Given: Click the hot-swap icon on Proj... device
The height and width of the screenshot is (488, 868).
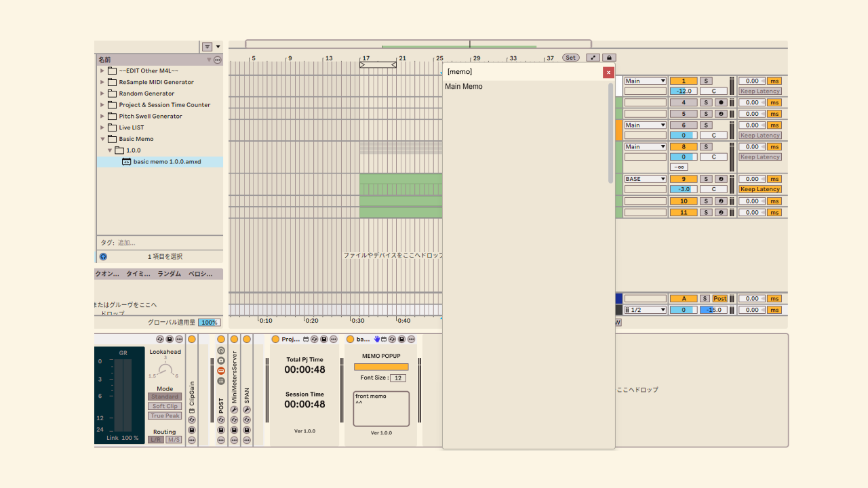Looking at the screenshot, I should point(315,339).
